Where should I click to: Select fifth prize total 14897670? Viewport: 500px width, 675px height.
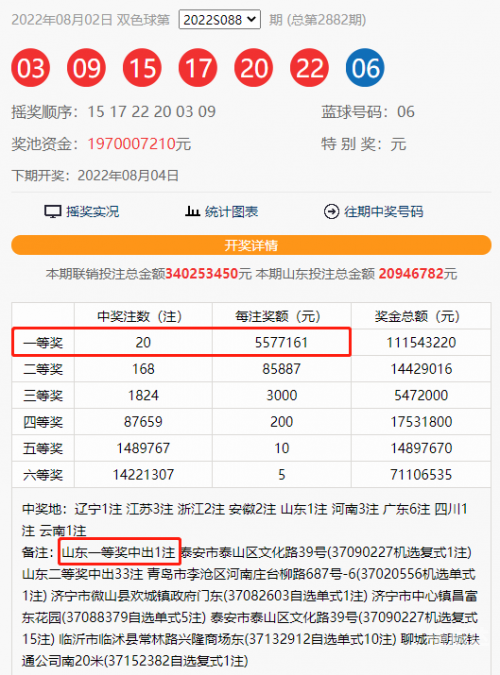point(421,449)
